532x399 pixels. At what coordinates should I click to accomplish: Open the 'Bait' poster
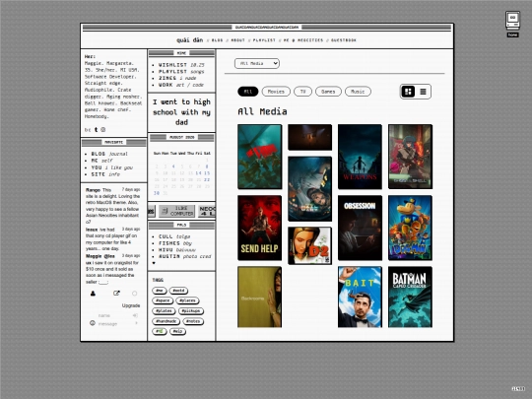click(x=360, y=297)
